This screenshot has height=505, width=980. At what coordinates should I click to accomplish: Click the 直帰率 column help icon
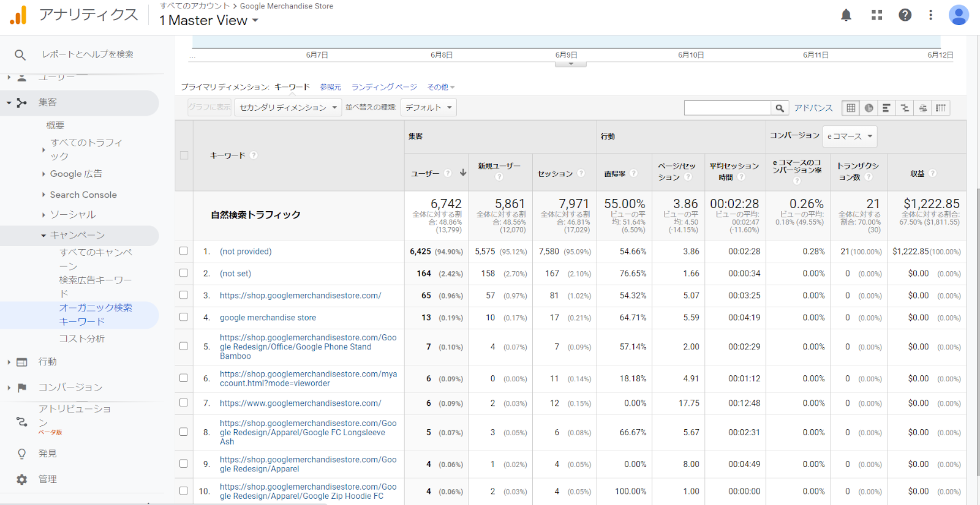634,173
